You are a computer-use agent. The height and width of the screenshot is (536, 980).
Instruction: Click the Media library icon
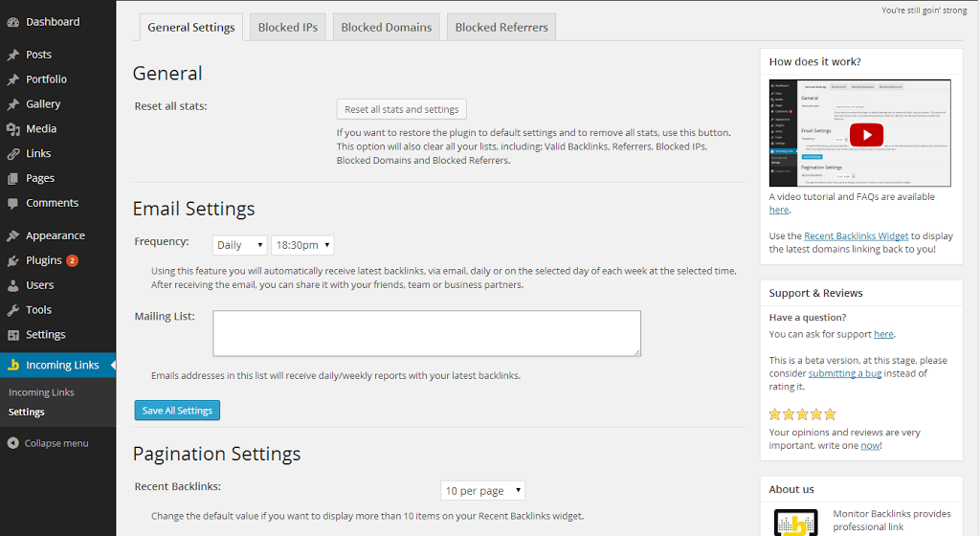click(x=13, y=129)
